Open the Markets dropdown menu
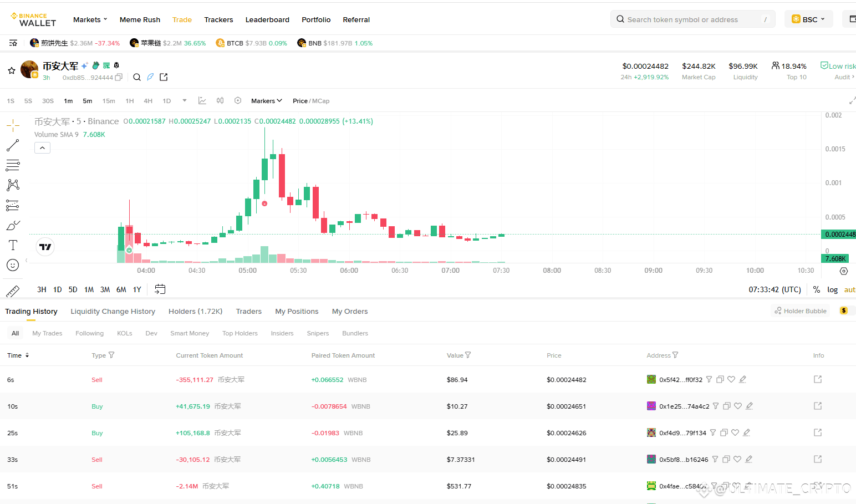Viewport: 856px width, 504px height. (x=90, y=19)
